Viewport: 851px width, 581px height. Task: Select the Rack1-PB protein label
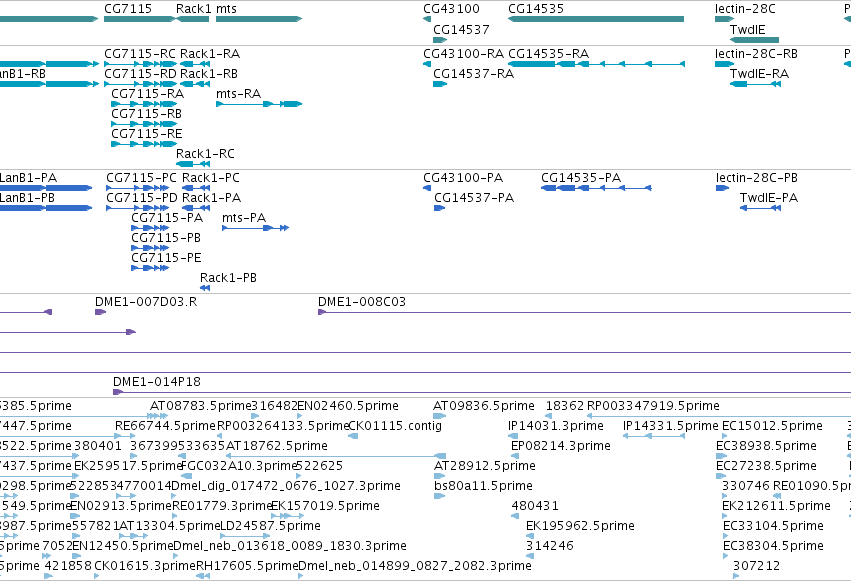pyautogui.click(x=228, y=277)
